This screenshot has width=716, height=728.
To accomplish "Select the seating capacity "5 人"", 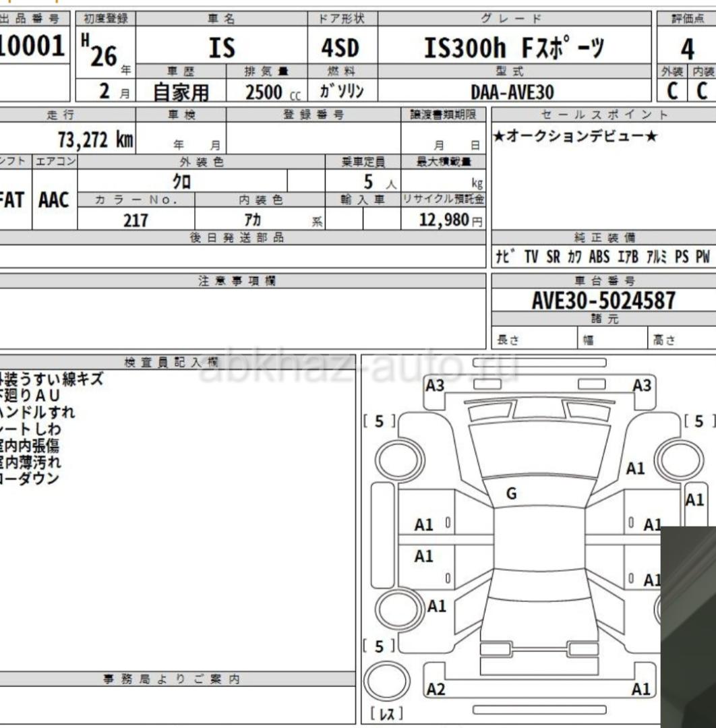I will tap(380, 182).
